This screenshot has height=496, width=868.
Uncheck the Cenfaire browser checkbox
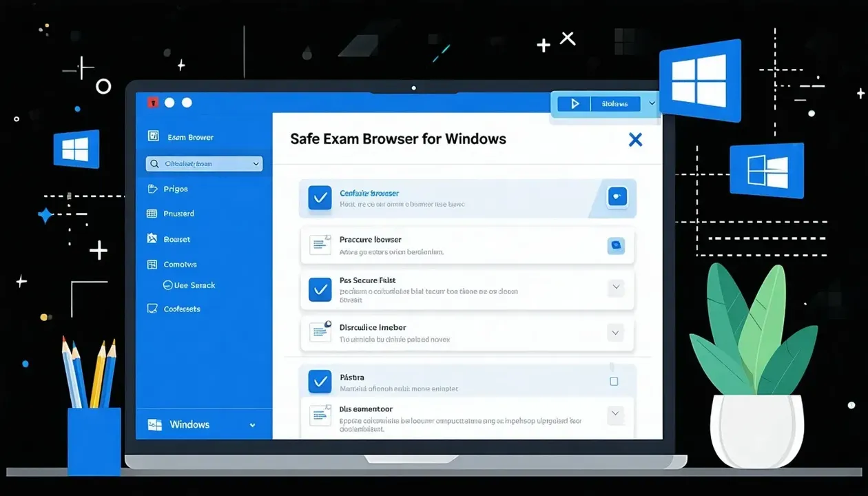320,198
